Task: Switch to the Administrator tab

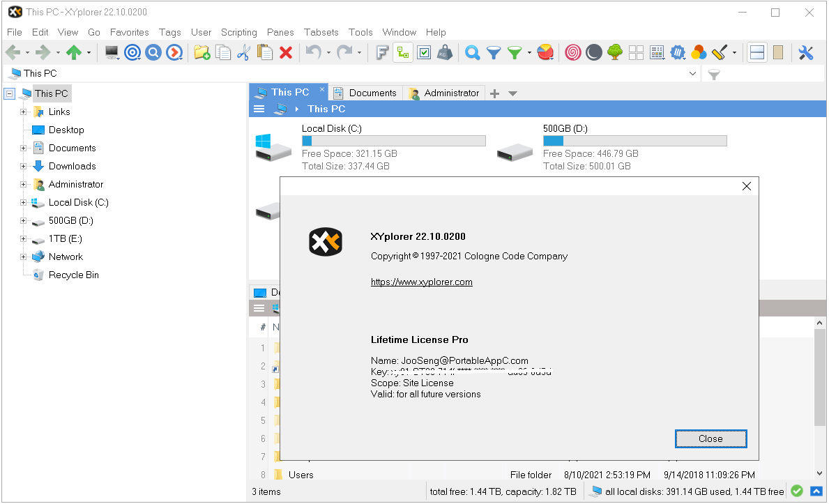Action: click(x=445, y=93)
